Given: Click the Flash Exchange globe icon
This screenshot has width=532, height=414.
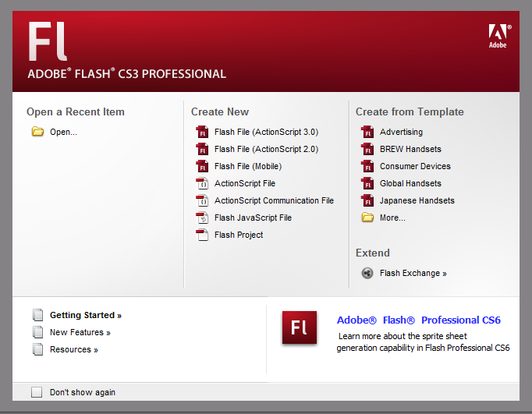Looking at the screenshot, I should coord(367,273).
